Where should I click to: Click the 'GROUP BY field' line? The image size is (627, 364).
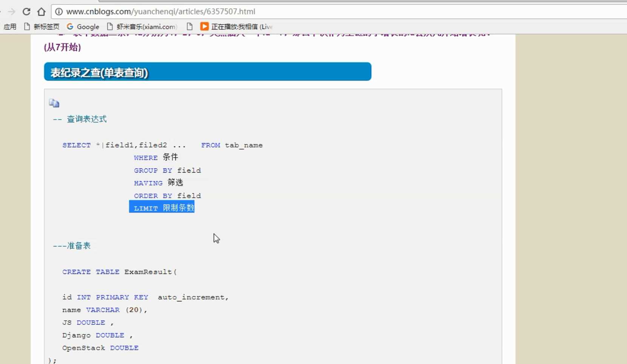(x=168, y=170)
